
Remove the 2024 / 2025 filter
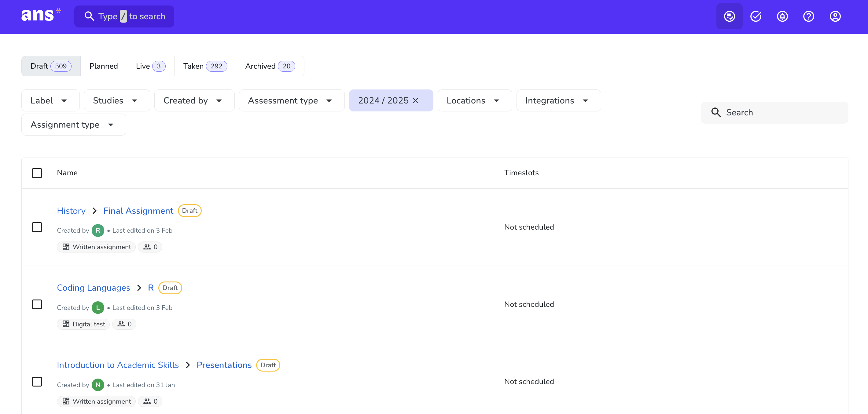pos(415,101)
